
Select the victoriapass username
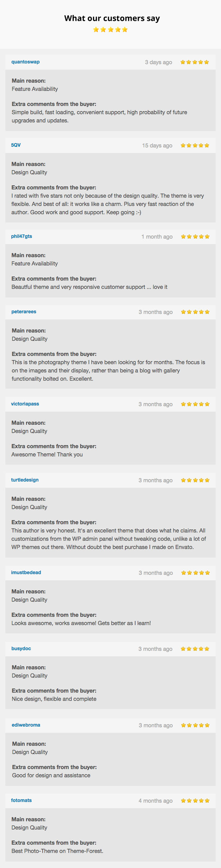pyautogui.click(x=25, y=404)
